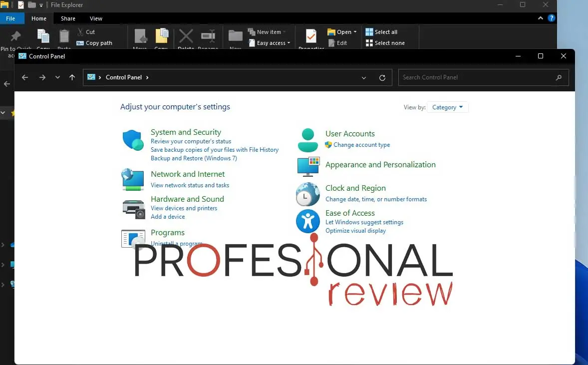Switch to the View ribbon tab
This screenshot has height=365, width=588.
[x=96, y=18]
